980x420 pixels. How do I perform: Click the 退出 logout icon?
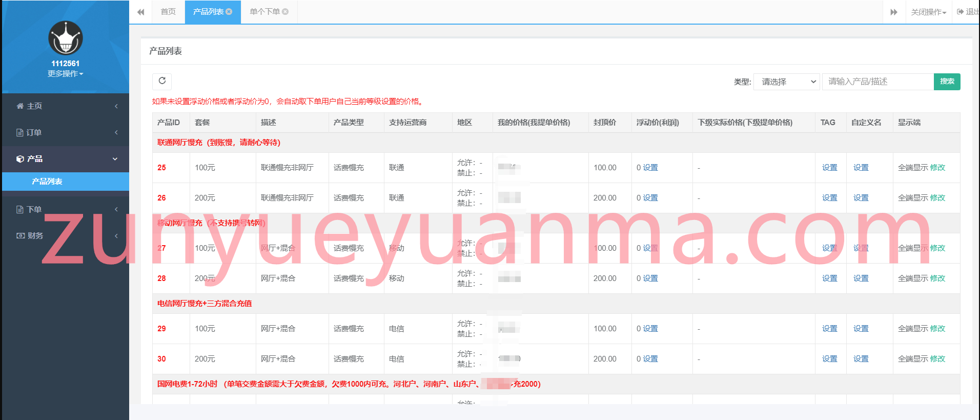tap(960, 12)
